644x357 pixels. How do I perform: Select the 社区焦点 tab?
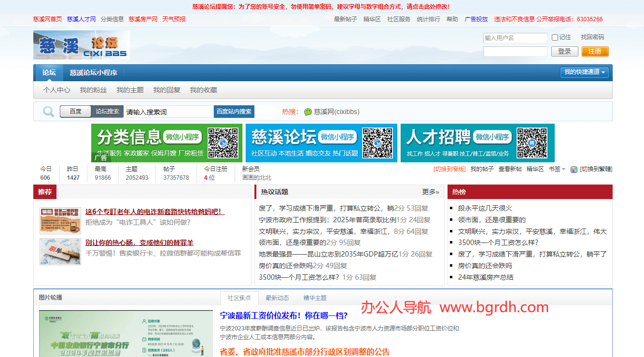coord(239,298)
